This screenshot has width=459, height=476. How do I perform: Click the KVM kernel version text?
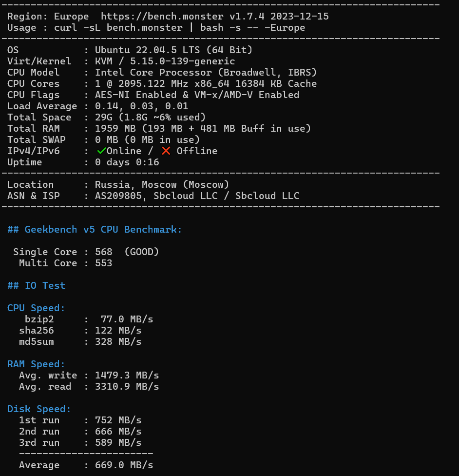tap(165, 61)
